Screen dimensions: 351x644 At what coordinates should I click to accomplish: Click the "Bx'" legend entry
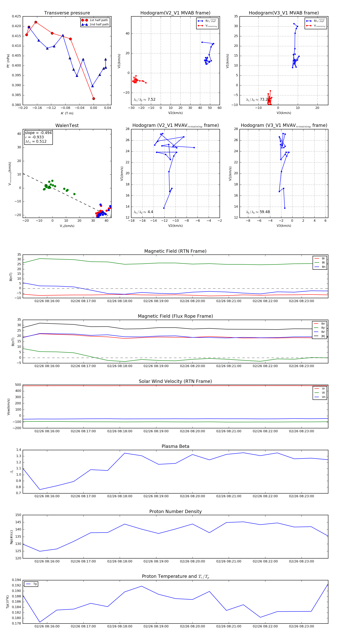tap(320, 324)
